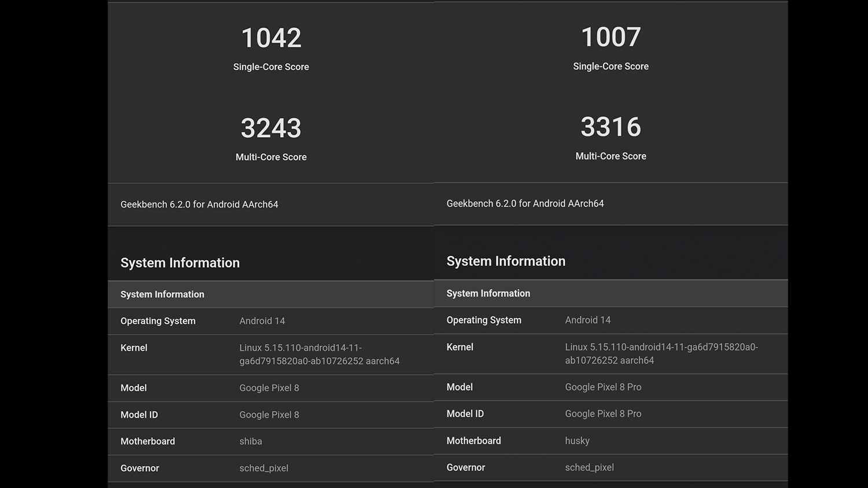
Task: Click sched_pixel governor value for Pixel 8 Pro
Action: click(589, 467)
